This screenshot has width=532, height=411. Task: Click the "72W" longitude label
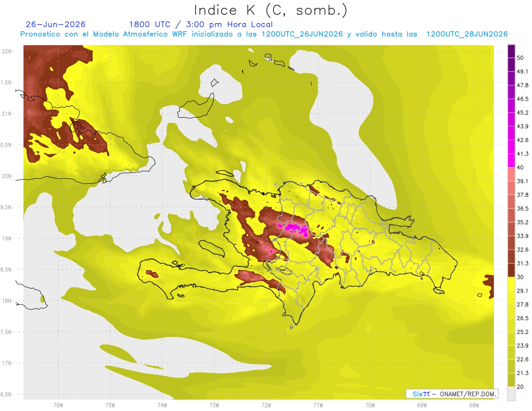(x=266, y=405)
